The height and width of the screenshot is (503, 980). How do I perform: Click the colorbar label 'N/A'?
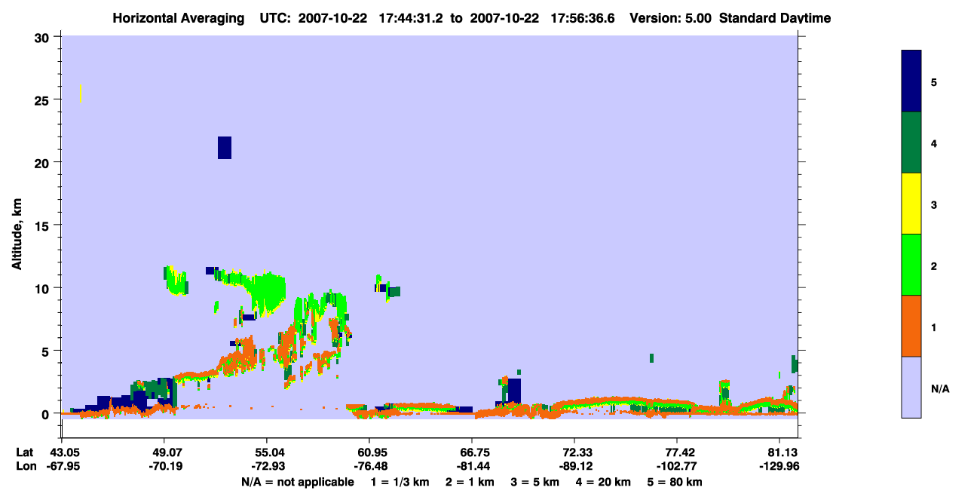940,388
